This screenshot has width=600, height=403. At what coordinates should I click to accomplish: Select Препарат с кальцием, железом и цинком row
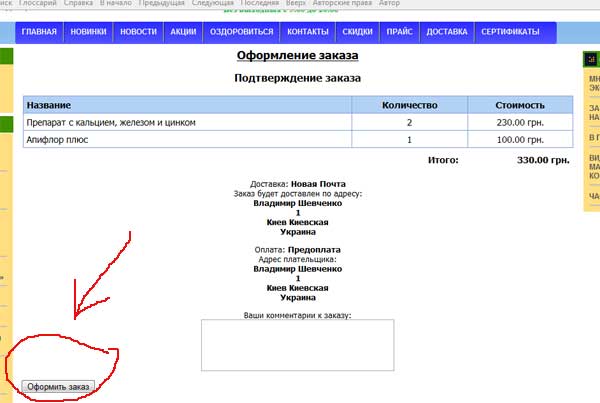[x=298, y=122]
